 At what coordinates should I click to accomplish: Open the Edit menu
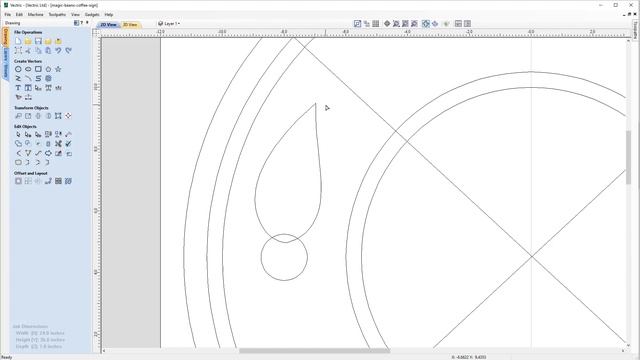tap(19, 14)
